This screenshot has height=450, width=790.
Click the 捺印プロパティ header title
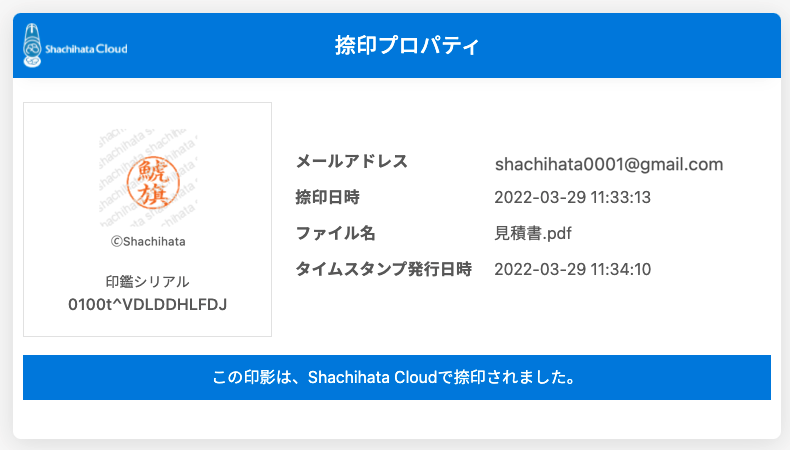(407, 45)
